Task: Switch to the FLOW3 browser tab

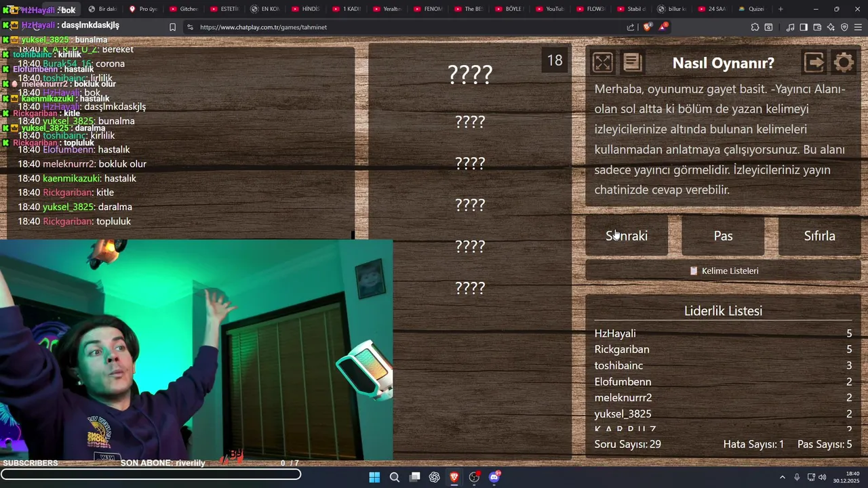Action: pos(591,9)
